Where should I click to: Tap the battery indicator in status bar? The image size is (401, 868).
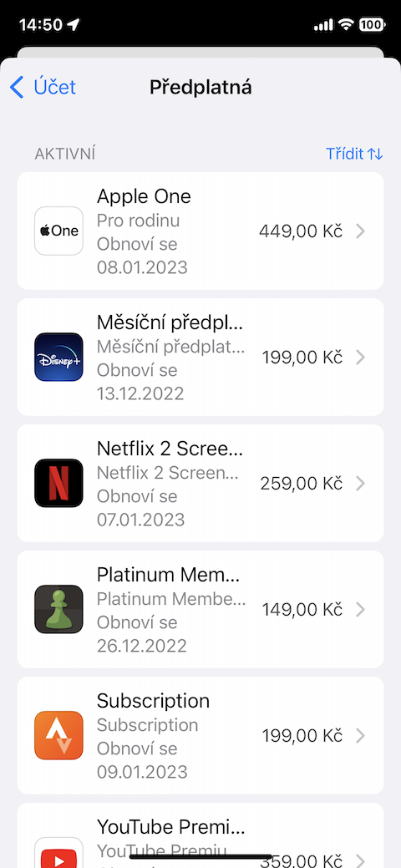click(373, 24)
